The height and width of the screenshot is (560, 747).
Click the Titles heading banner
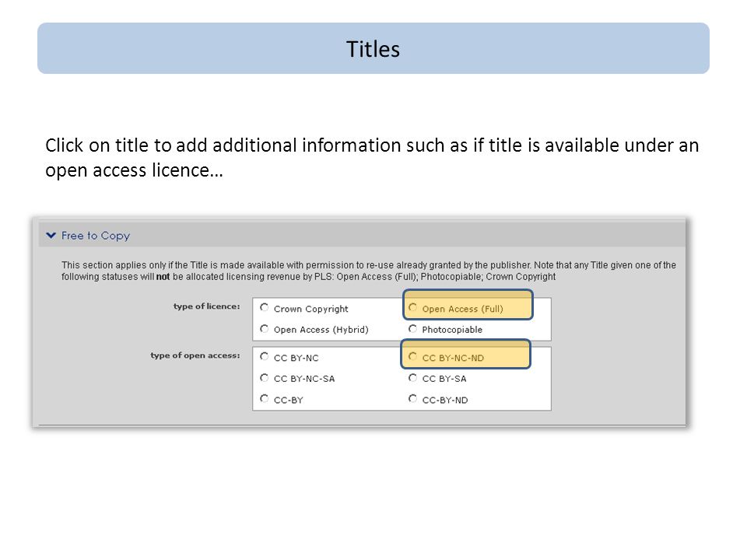(x=373, y=48)
